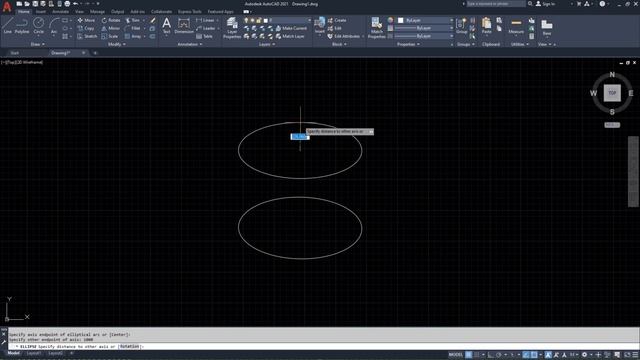Click the Trim tool
Image resolution: width=640 pixels, height=360 pixels.
click(133, 20)
